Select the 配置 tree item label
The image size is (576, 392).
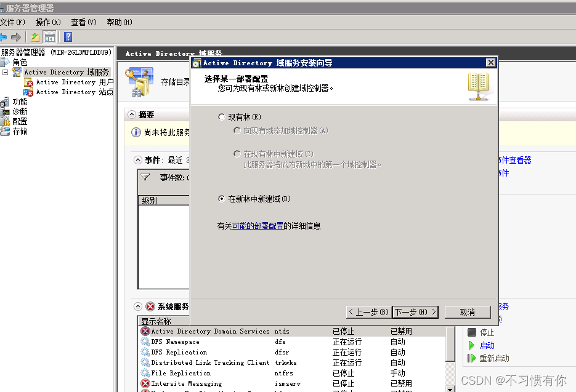tap(20, 121)
